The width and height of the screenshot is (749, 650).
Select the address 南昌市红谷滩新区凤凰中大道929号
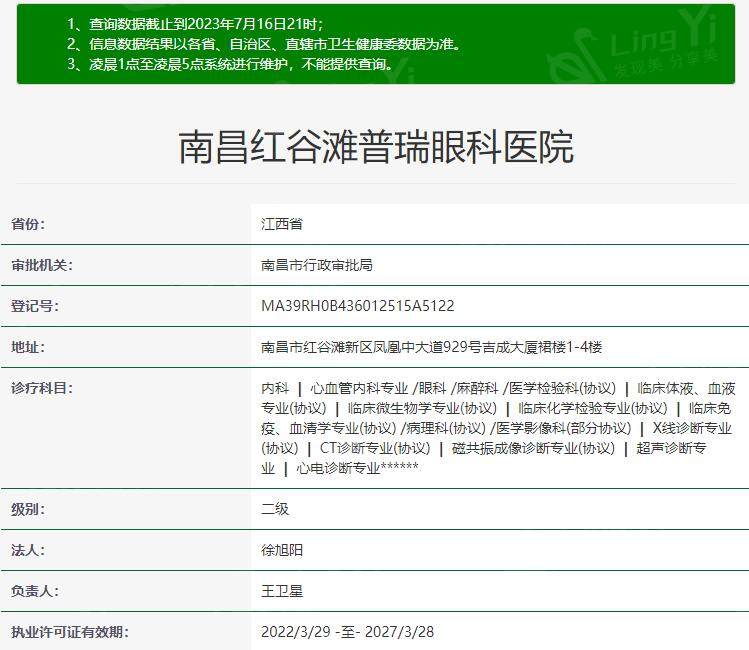(x=371, y=347)
